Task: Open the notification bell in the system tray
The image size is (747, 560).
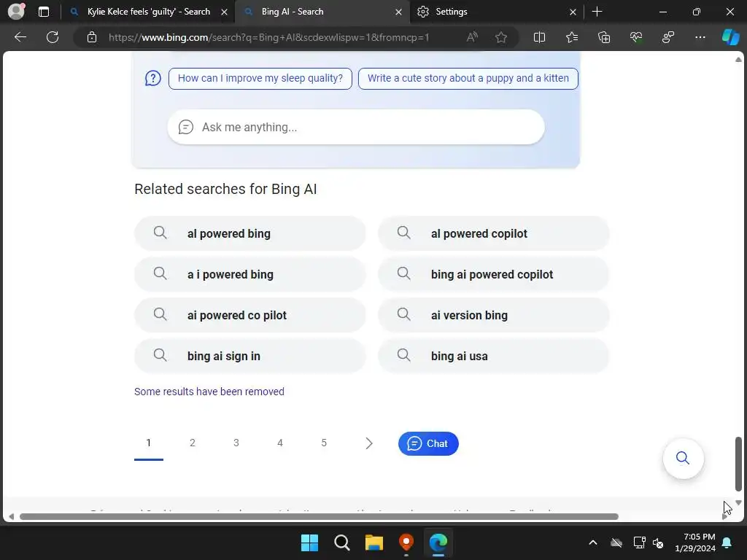Action: pyautogui.click(x=727, y=542)
